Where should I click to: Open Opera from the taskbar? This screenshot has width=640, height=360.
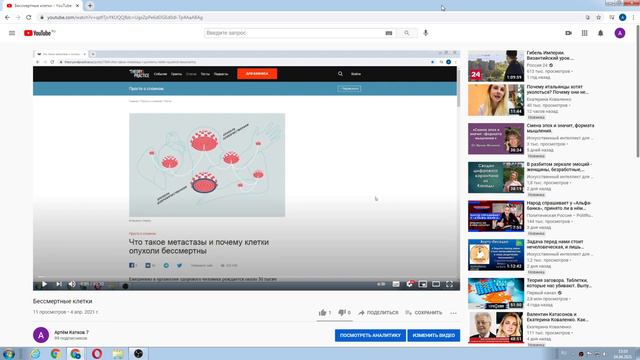(x=97, y=354)
